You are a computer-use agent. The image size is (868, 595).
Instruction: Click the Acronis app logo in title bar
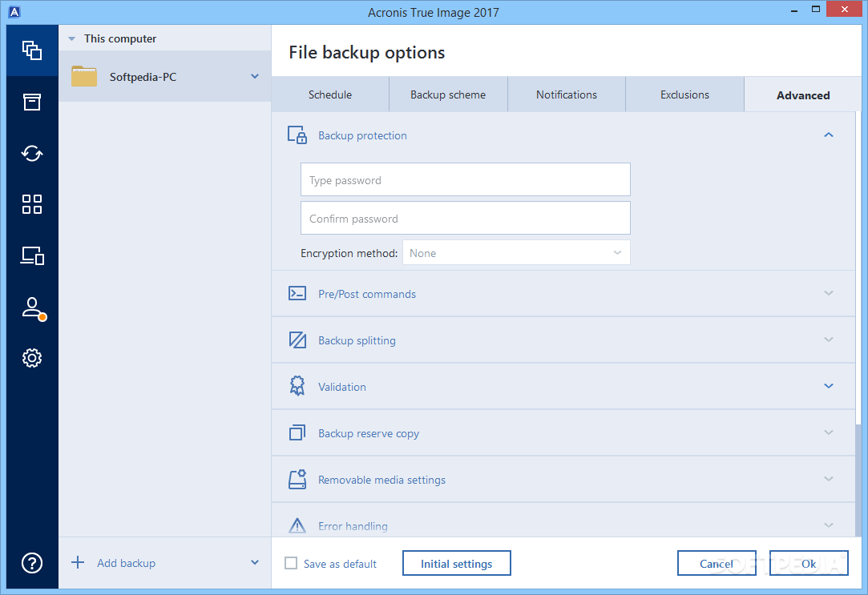(14, 12)
